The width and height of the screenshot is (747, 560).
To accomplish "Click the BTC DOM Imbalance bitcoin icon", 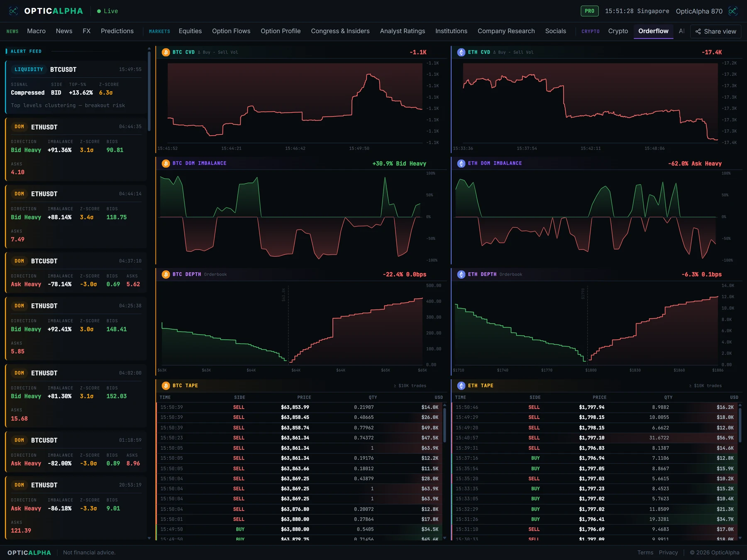I will click(166, 163).
